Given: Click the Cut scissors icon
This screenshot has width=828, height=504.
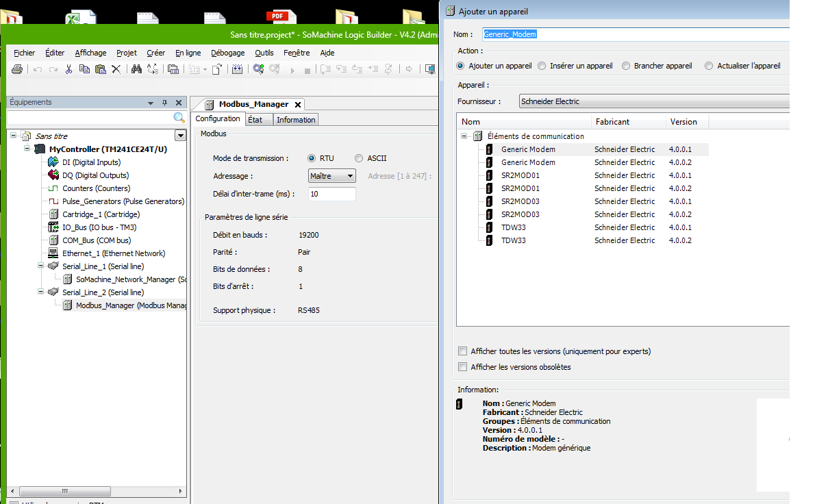Looking at the screenshot, I should click(x=68, y=69).
